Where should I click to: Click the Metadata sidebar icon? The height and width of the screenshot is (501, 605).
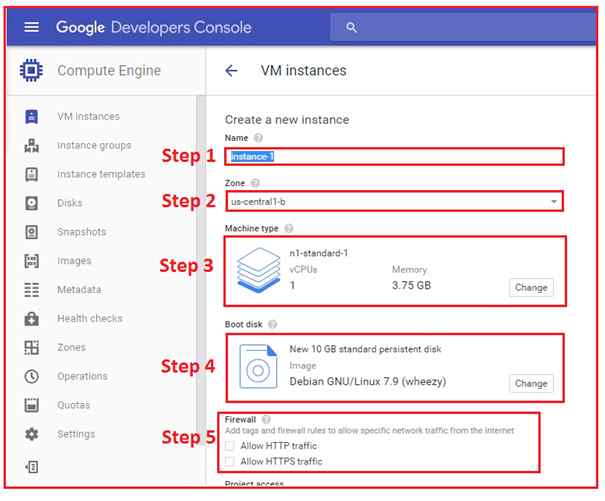(x=31, y=289)
